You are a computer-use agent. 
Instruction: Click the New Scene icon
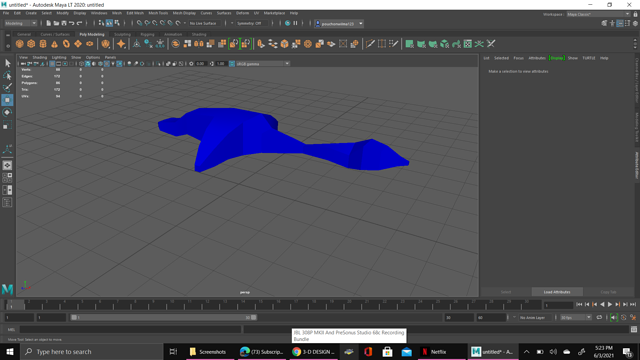(48, 23)
